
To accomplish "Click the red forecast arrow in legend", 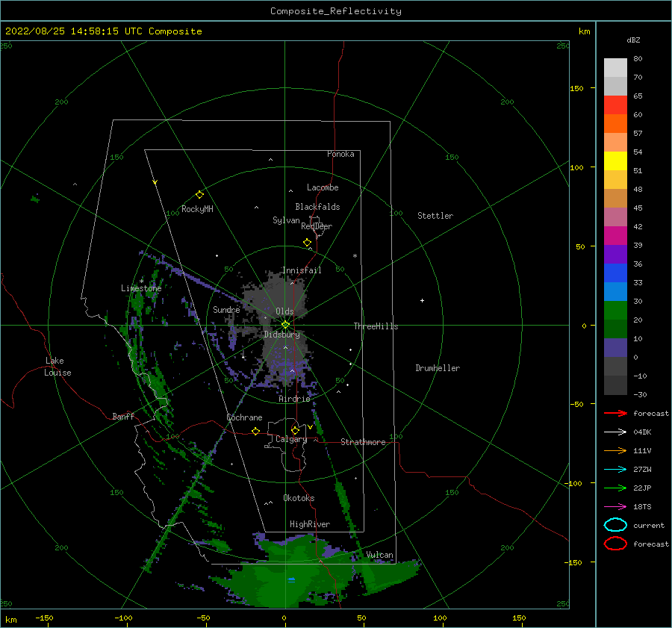I will pos(615,413).
